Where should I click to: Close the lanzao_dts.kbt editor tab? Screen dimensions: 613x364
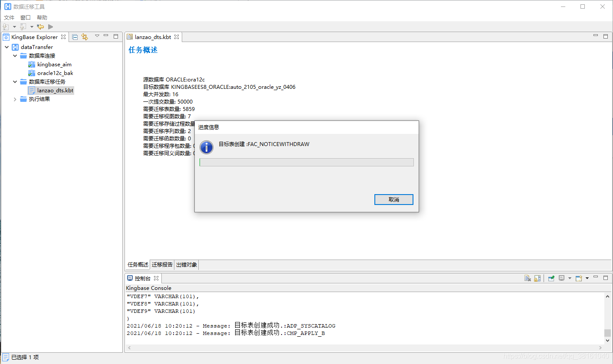(x=177, y=37)
